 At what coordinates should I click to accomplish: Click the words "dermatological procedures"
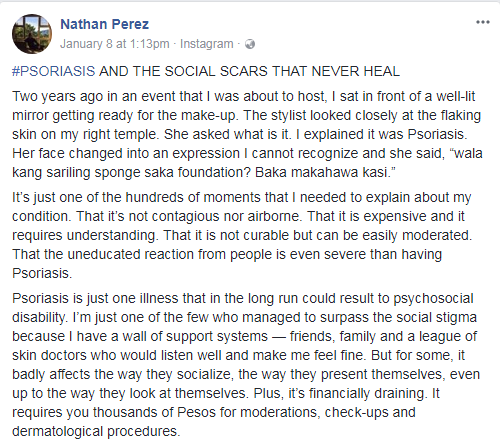click(95, 431)
